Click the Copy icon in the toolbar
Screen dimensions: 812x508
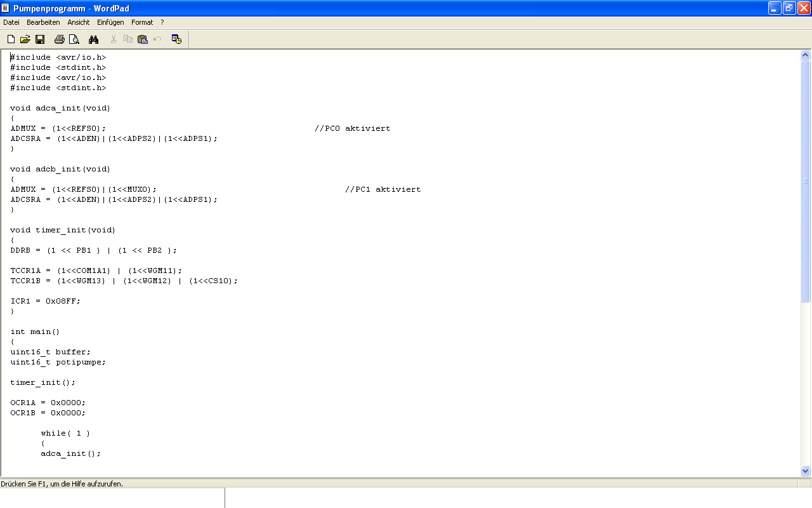point(128,39)
